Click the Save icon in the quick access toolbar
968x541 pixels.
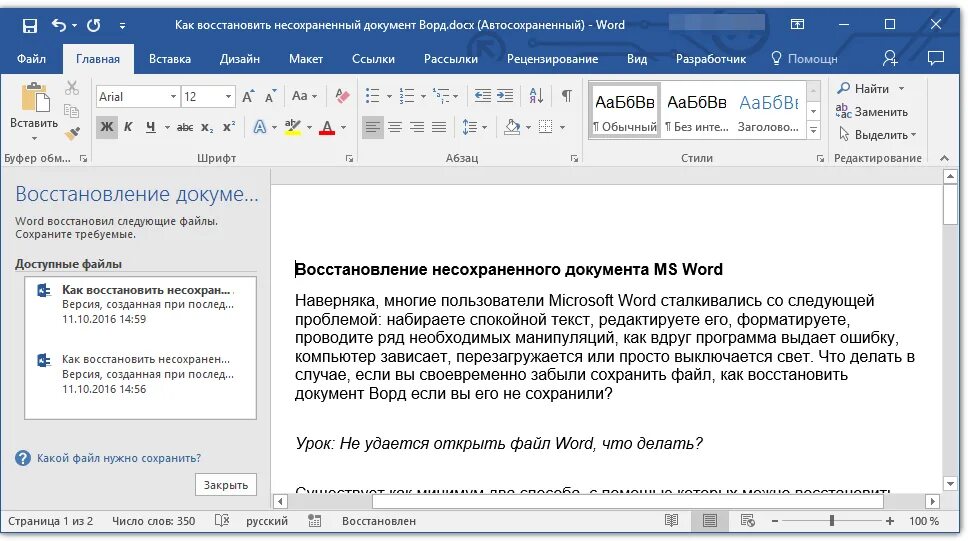coord(30,25)
